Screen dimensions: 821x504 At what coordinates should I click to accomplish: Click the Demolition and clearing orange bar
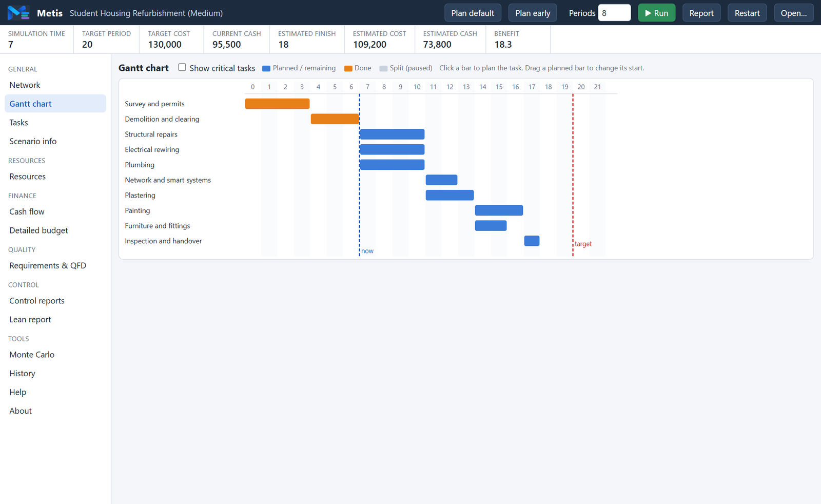pos(335,119)
